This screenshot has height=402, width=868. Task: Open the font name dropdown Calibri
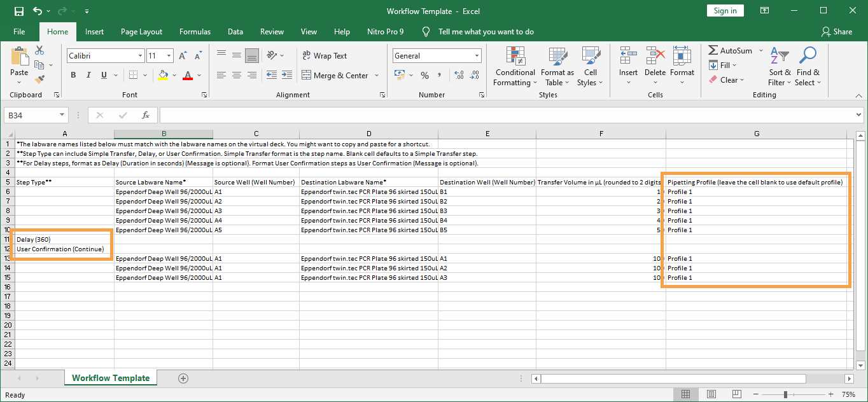(x=140, y=56)
